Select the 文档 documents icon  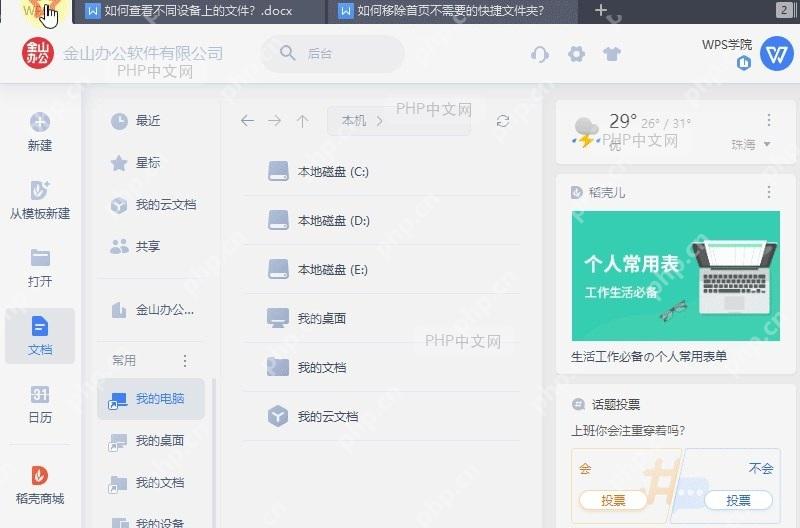tap(40, 326)
